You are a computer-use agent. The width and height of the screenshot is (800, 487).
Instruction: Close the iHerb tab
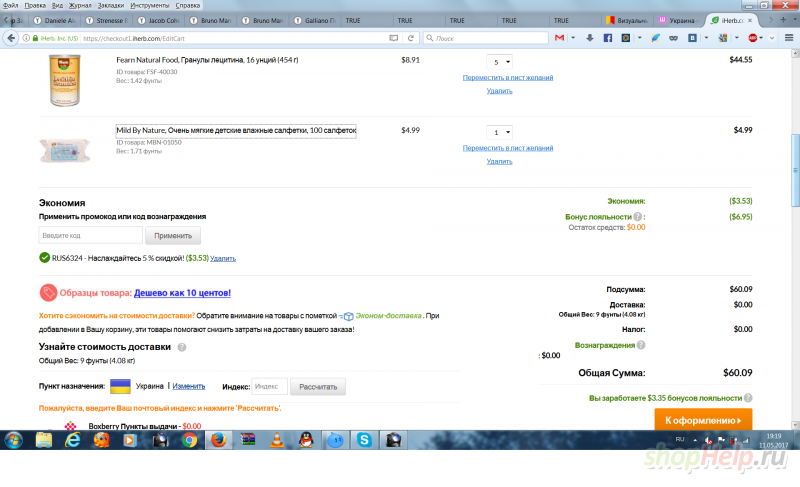click(750, 20)
